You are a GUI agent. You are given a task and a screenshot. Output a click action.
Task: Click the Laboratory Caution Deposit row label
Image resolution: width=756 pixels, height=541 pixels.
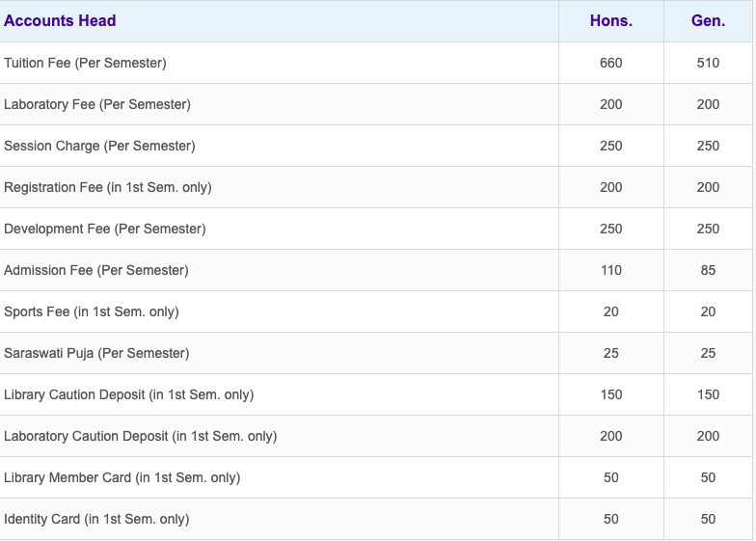[141, 436]
